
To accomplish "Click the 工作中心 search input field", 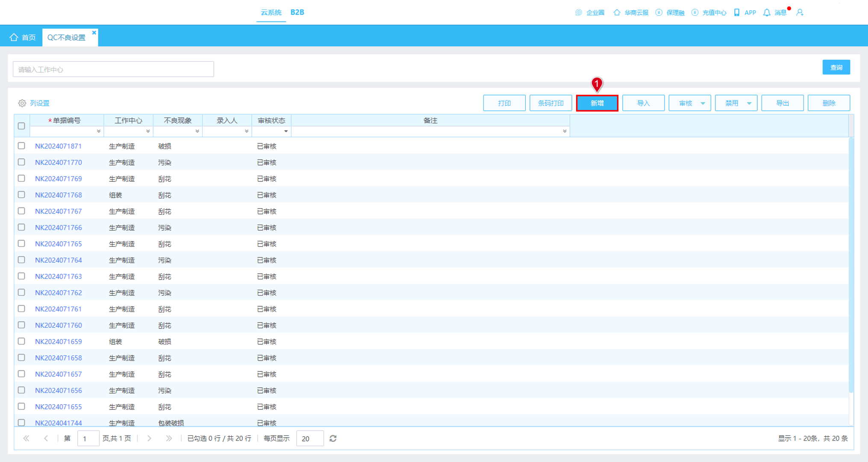I will tap(113, 69).
